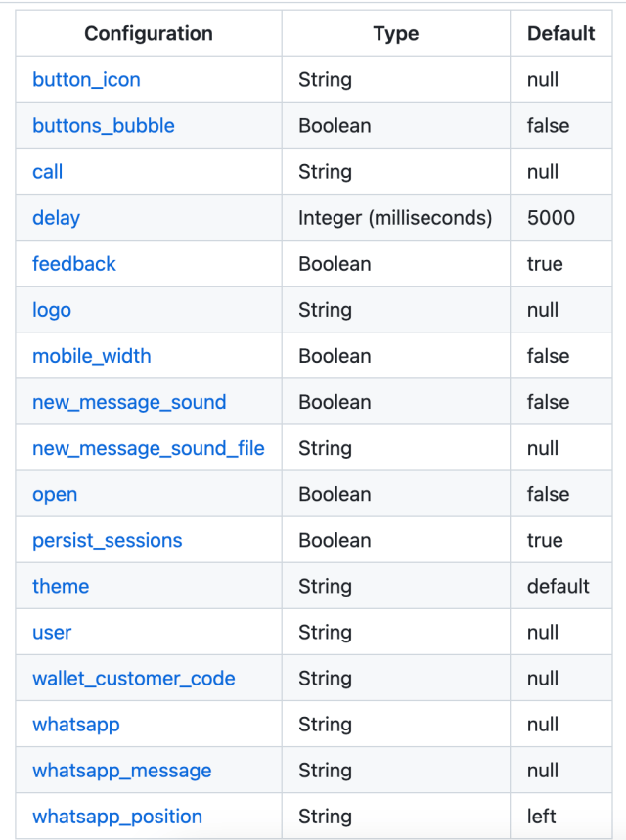Click the Default column header
Image resolution: width=626 pixels, height=840 pixels.
(561, 34)
